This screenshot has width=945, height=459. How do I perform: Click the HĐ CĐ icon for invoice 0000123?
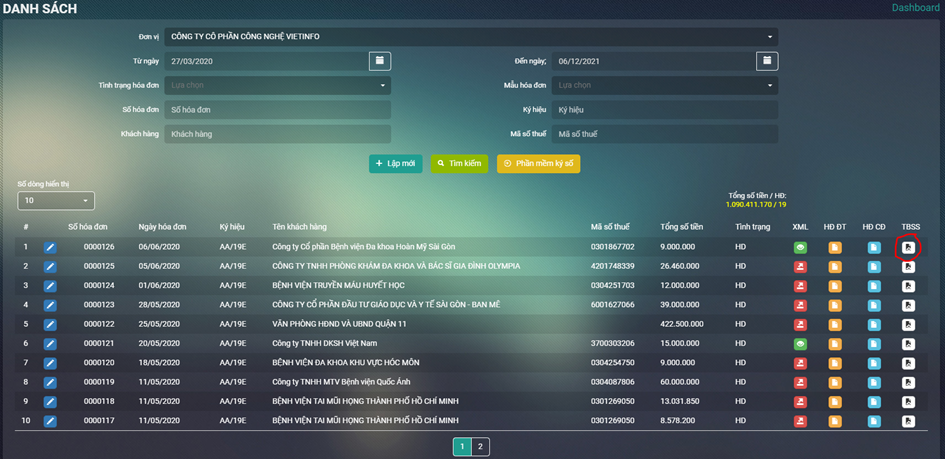click(x=874, y=305)
